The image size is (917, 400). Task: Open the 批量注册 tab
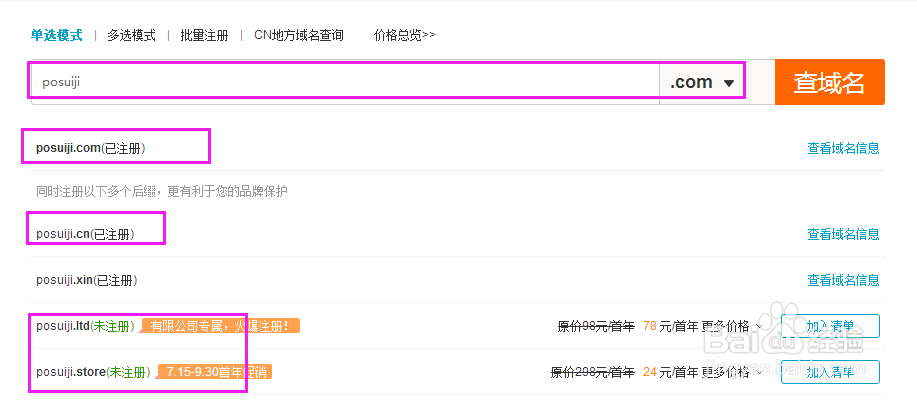pos(204,35)
